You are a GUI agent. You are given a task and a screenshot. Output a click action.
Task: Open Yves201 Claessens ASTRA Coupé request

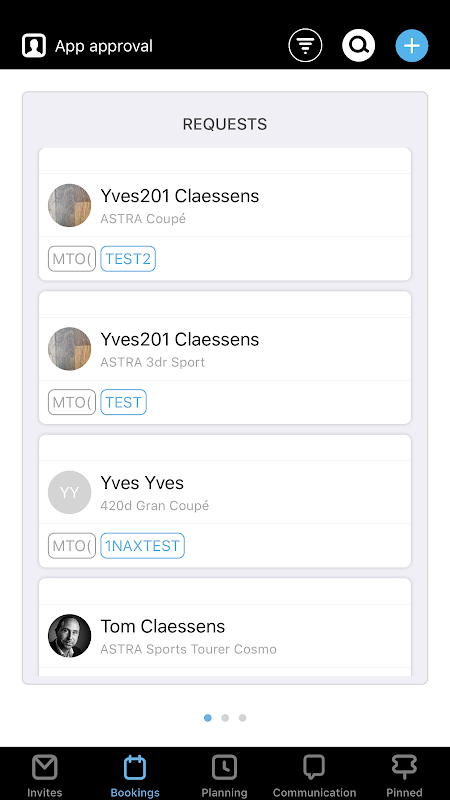pyautogui.click(x=225, y=205)
